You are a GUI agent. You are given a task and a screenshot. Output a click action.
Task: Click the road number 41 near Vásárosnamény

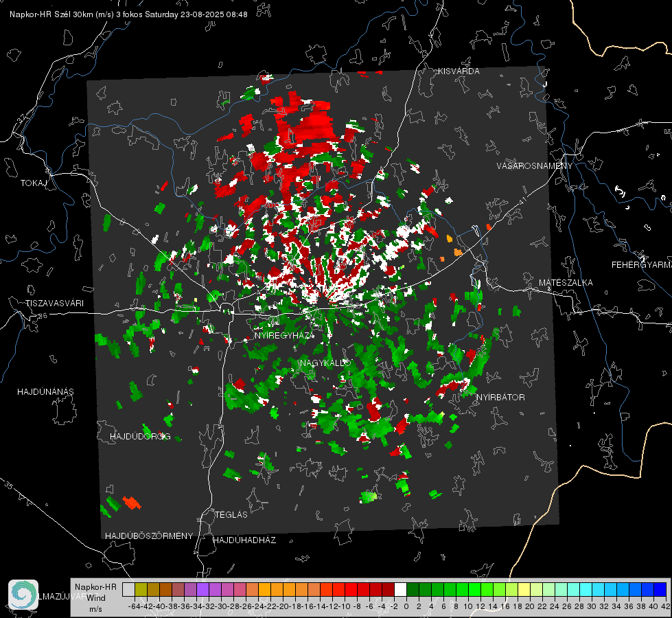522,201
